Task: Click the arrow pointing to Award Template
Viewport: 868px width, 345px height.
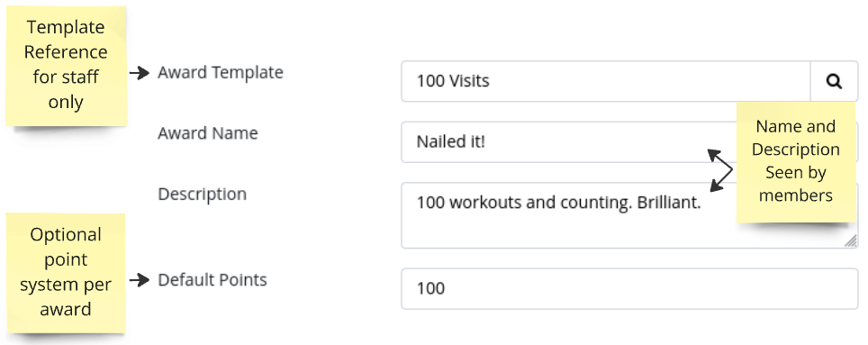Action: pos(140,73)
